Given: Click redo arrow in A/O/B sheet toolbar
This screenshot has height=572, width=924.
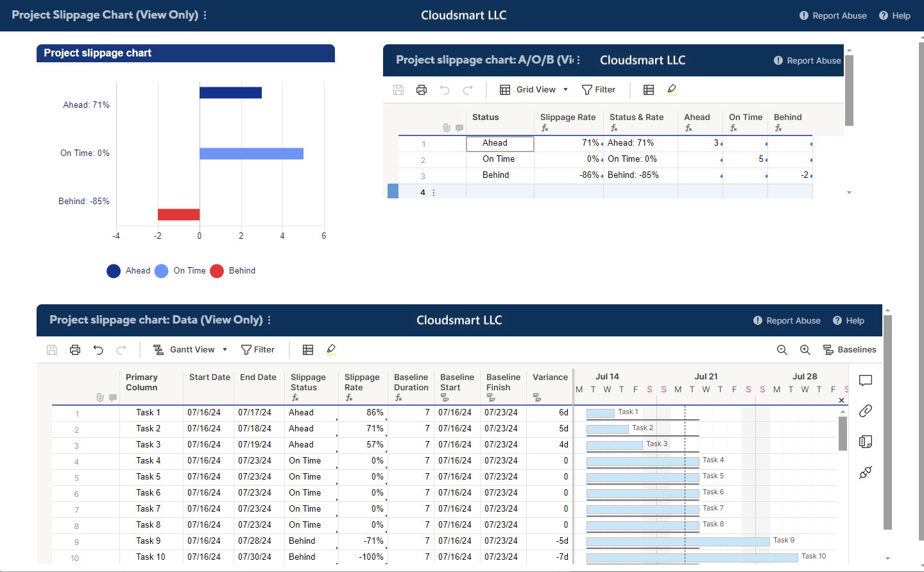Looking at the screenshot, I should pyautogui.click(x=468, y=90).
